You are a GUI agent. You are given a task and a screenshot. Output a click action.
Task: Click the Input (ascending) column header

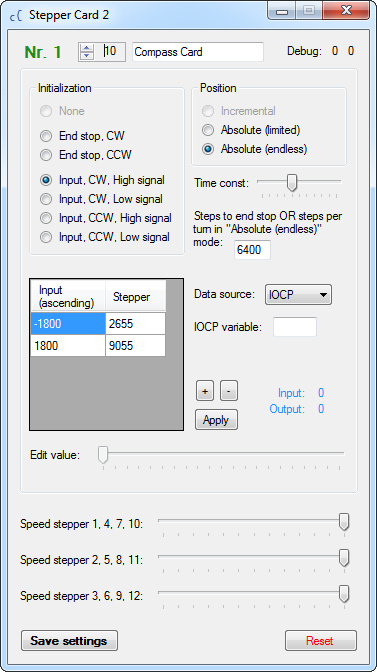[68, 296]
